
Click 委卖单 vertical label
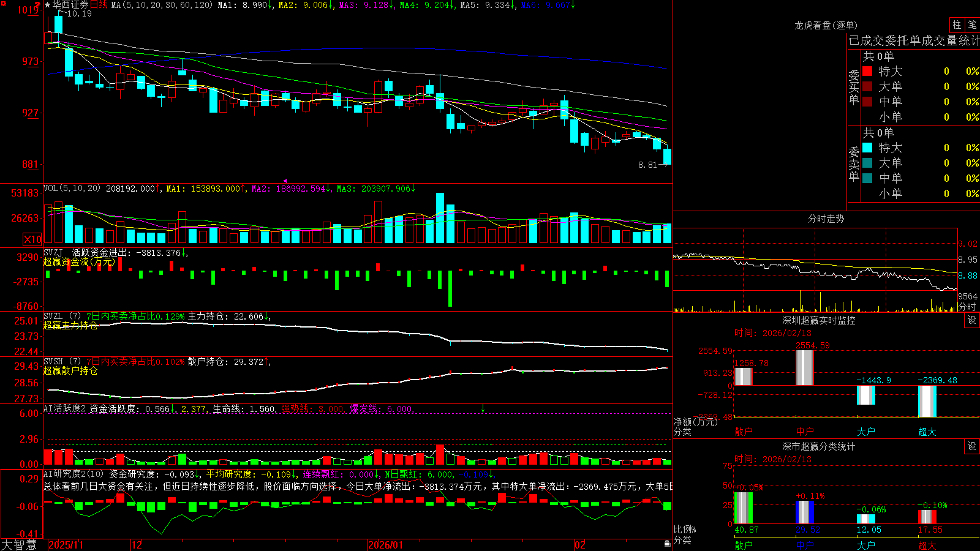(854, 163)
